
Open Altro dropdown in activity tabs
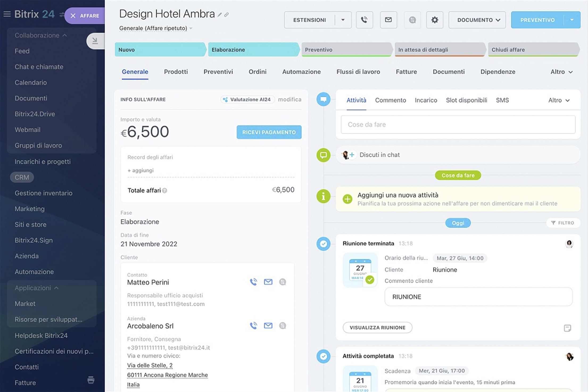pyautogui.click(x=559, y=100)
